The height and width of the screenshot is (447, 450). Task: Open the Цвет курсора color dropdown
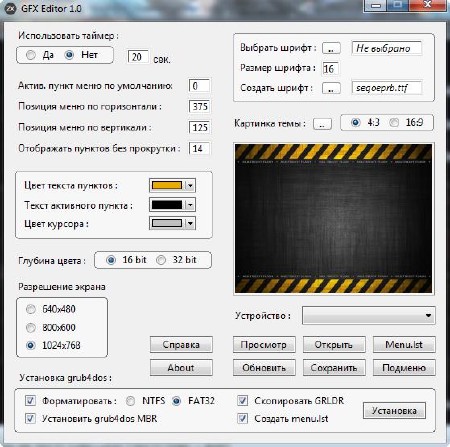pos(190,223)
